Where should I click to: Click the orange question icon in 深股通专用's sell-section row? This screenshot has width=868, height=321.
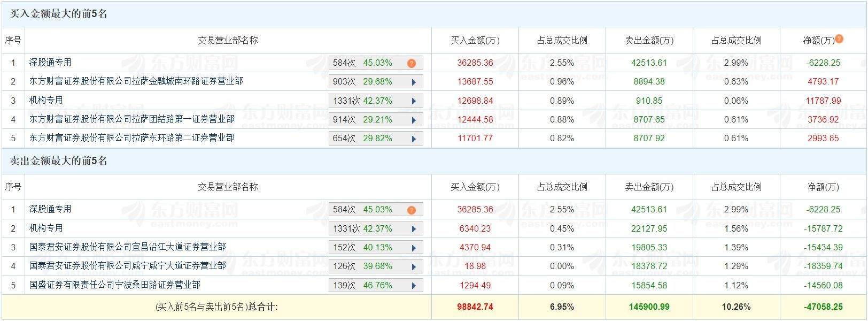tap(411, 210)
